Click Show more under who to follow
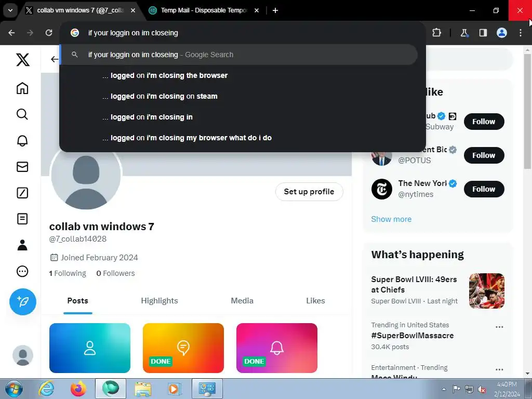The image size is (532, 399). 391,219
